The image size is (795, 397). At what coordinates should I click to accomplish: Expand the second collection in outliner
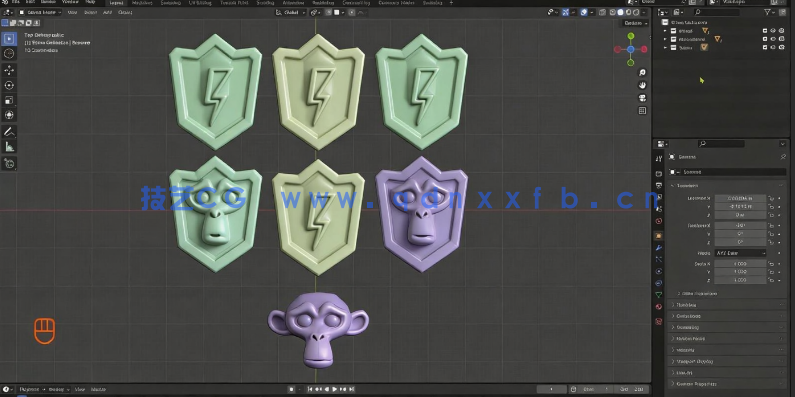click(665, 39)
